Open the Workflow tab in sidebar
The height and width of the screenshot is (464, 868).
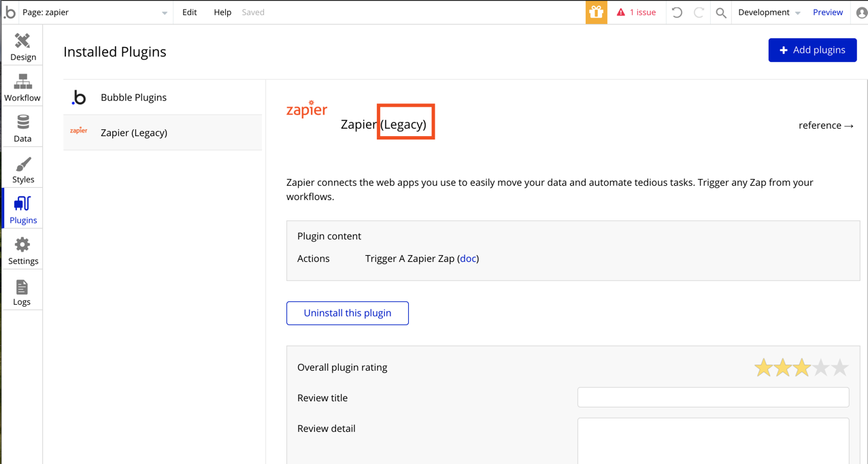click(x=22, y=87)
